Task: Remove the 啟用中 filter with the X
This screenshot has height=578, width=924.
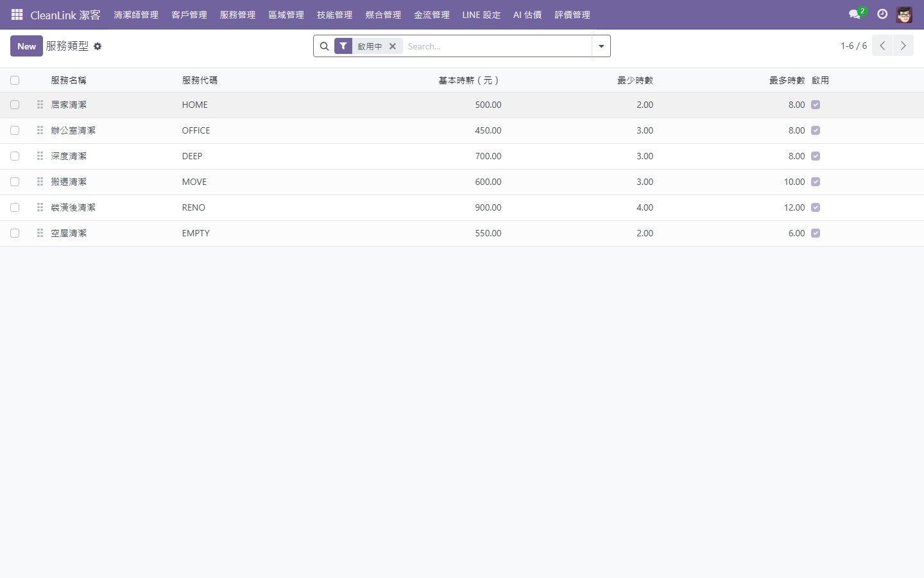Action: click(x=393, y=46)
